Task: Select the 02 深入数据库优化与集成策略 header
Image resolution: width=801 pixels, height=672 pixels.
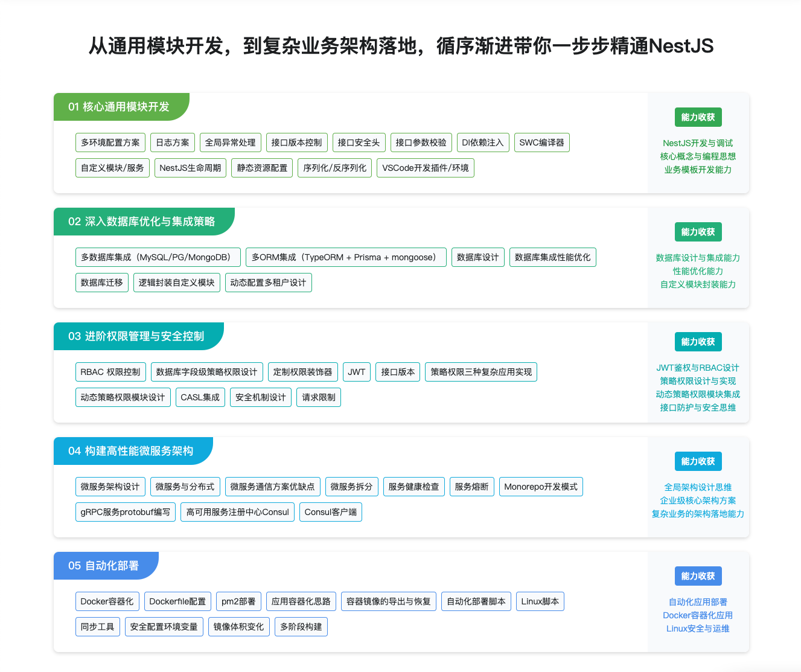Action: tap(142, 222)
